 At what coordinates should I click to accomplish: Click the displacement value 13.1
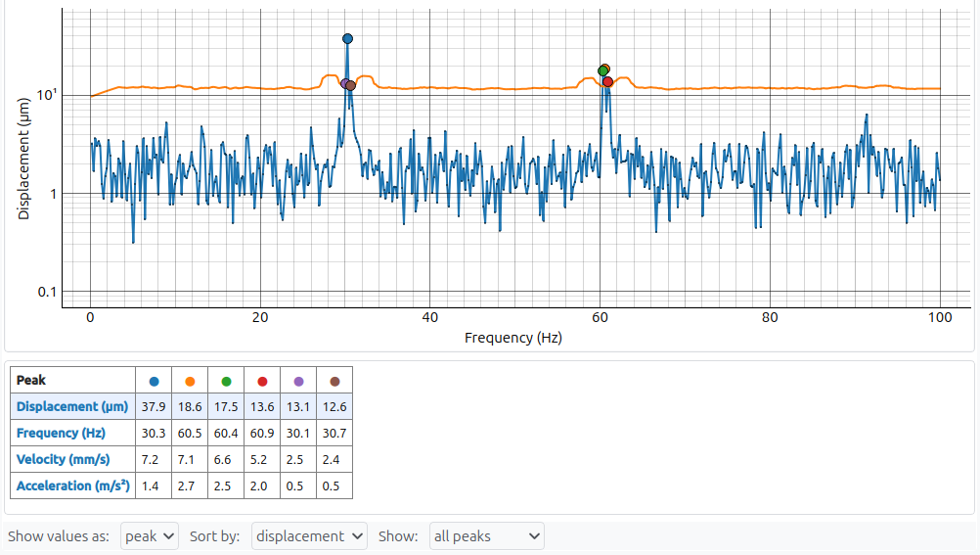coord(298,407)
